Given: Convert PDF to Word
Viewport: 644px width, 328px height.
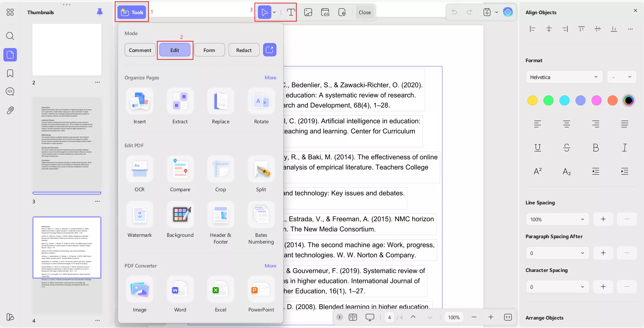Looking at the screenshot, I should coord(180,289).
